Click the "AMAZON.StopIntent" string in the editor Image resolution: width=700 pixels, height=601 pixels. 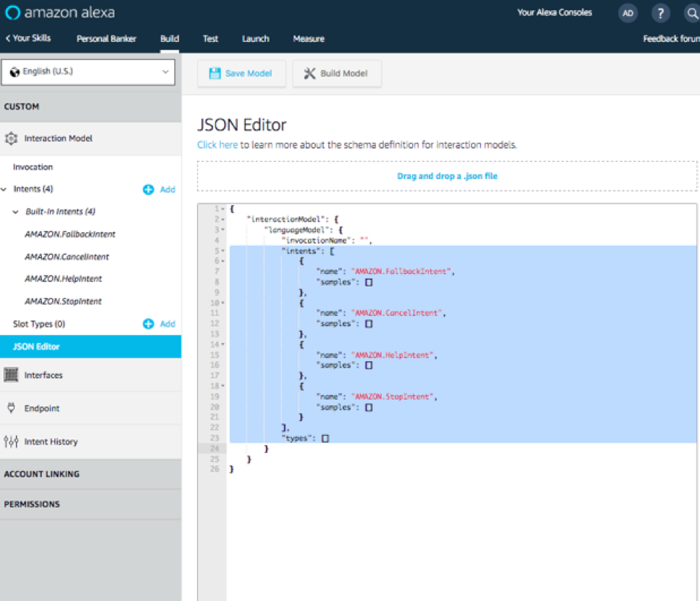(392, 396)
